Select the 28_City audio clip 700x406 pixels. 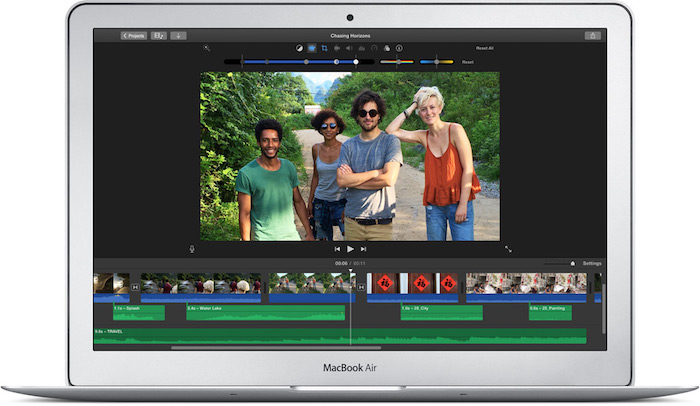442,313
